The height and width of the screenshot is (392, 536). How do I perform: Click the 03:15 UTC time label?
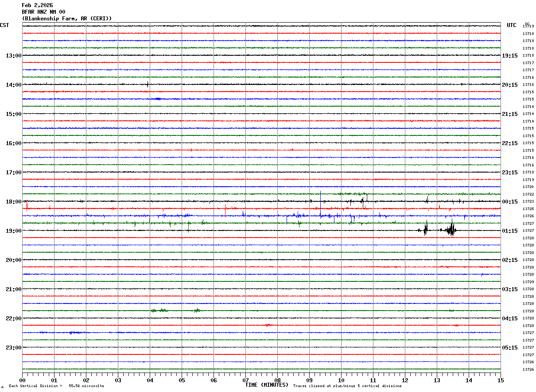[510, 289]
